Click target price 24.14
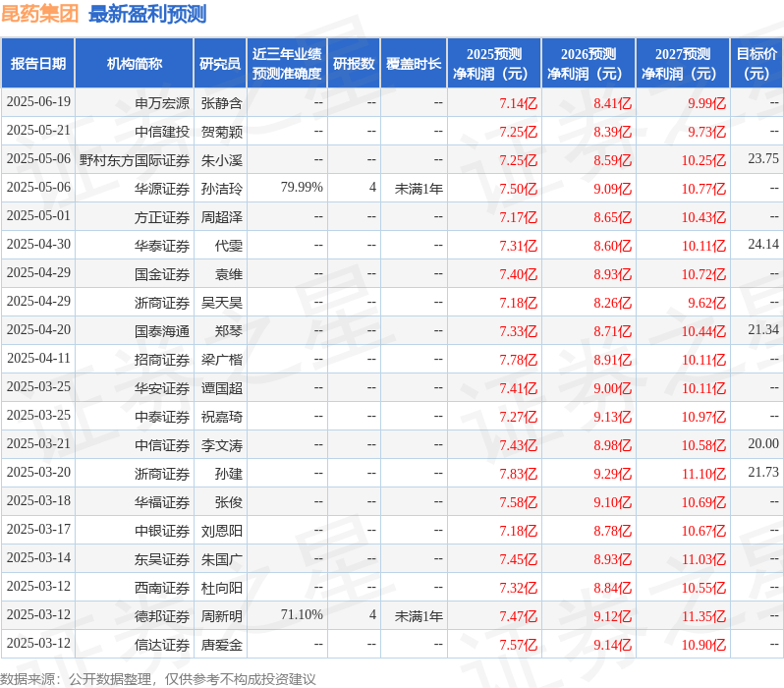The width and height of the screenshot is (784, 688). tap(763, 244)
